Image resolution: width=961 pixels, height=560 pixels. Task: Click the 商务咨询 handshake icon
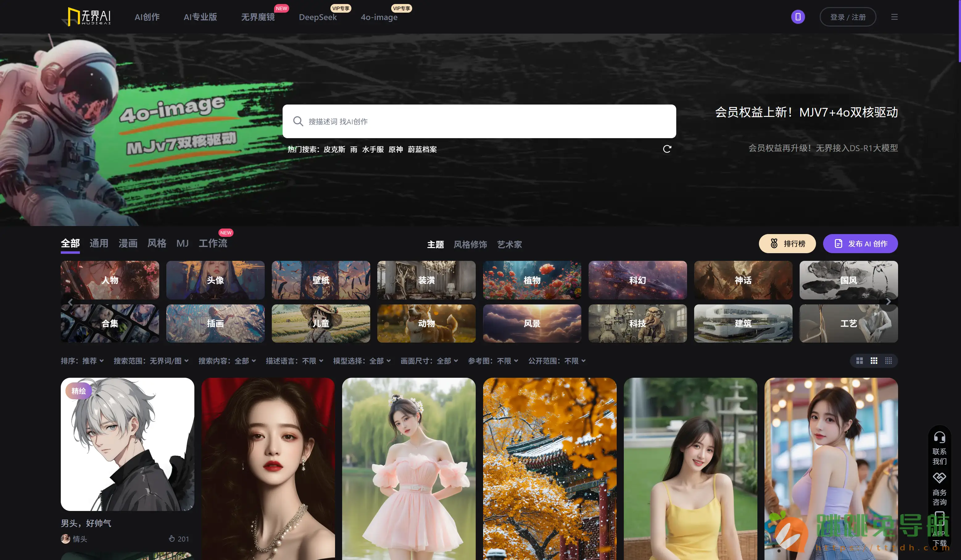point(939,478)
